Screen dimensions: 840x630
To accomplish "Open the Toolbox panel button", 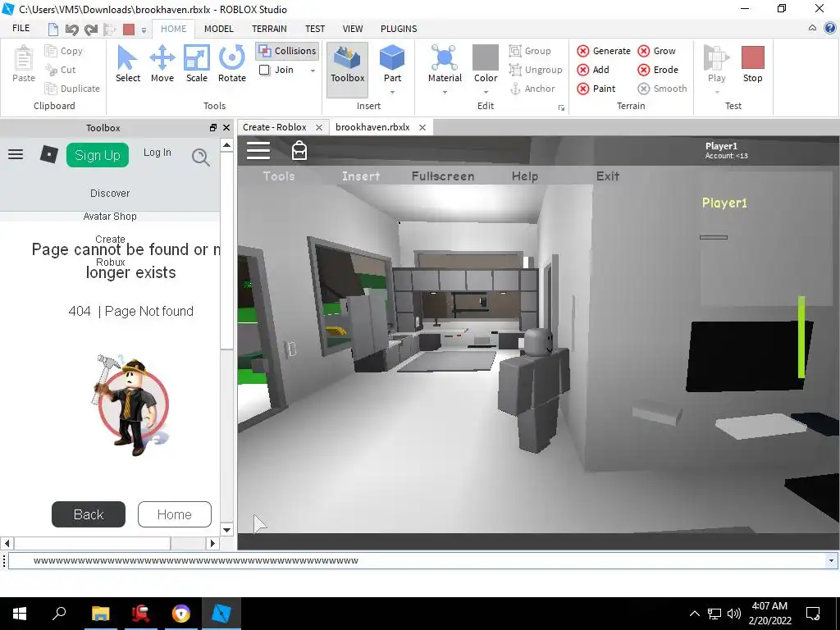I will [347, 70].
